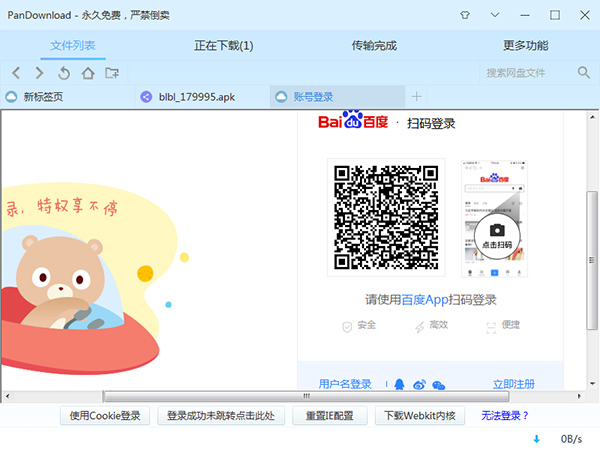Click 重置IE配置 button
600x450 pixels.
[x=329, y=416]
